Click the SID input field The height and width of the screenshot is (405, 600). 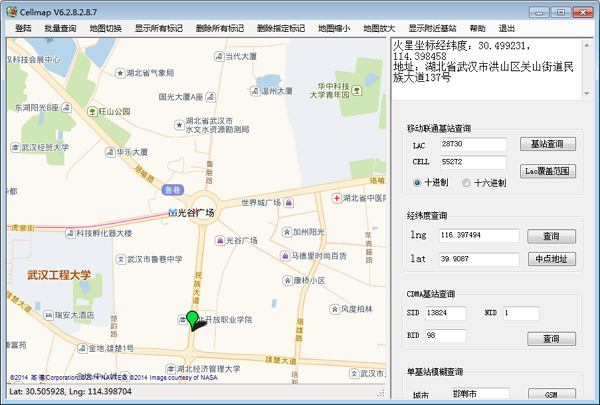445,313
